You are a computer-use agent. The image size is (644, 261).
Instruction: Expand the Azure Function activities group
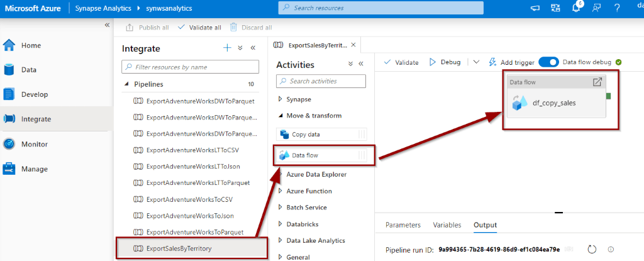[x=280, y=191]
